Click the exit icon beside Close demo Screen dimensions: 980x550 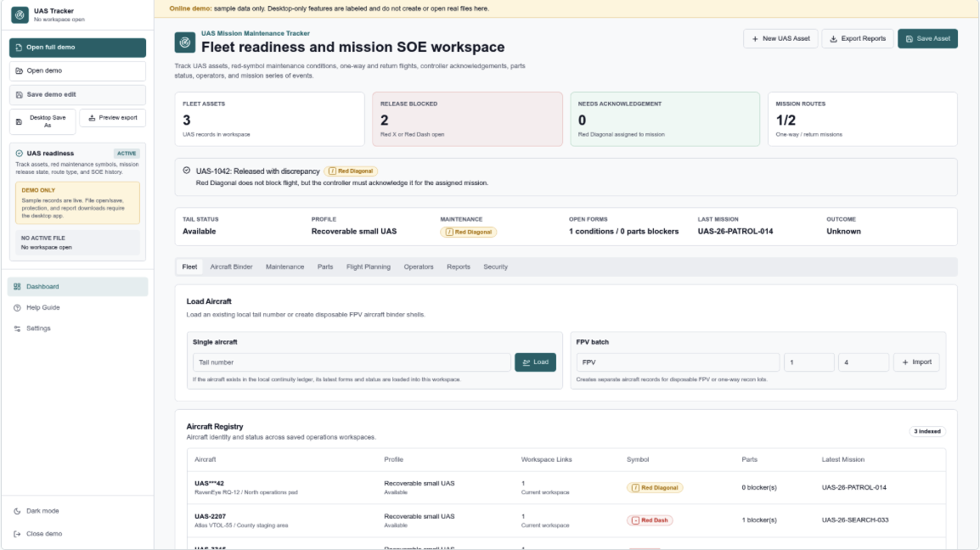(x=18, y=534)
